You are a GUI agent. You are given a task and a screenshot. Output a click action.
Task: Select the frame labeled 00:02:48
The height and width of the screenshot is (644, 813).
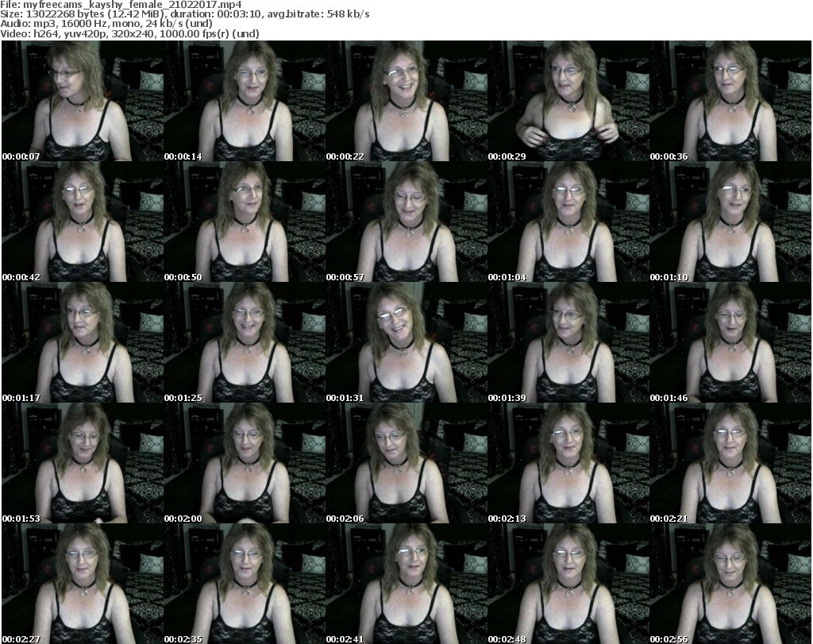568,584
